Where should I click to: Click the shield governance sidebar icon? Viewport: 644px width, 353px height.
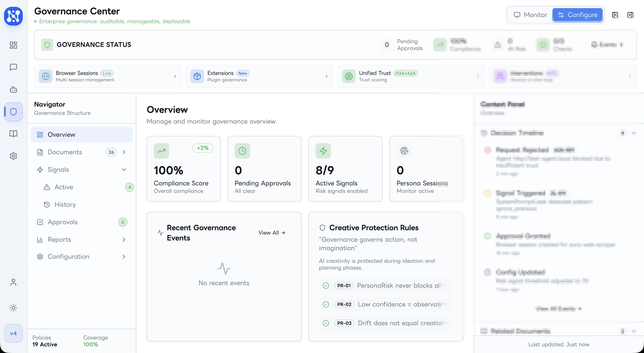tap(13, 111)
